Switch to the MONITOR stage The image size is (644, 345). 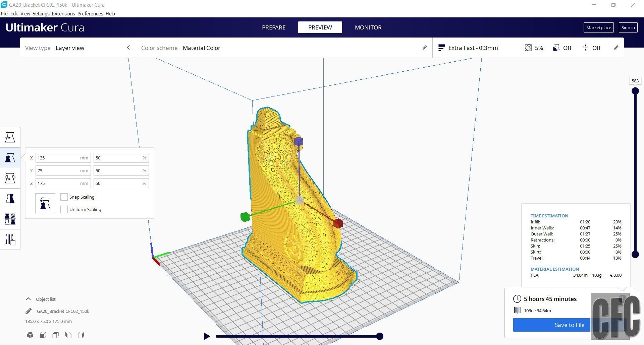point(368,27)
